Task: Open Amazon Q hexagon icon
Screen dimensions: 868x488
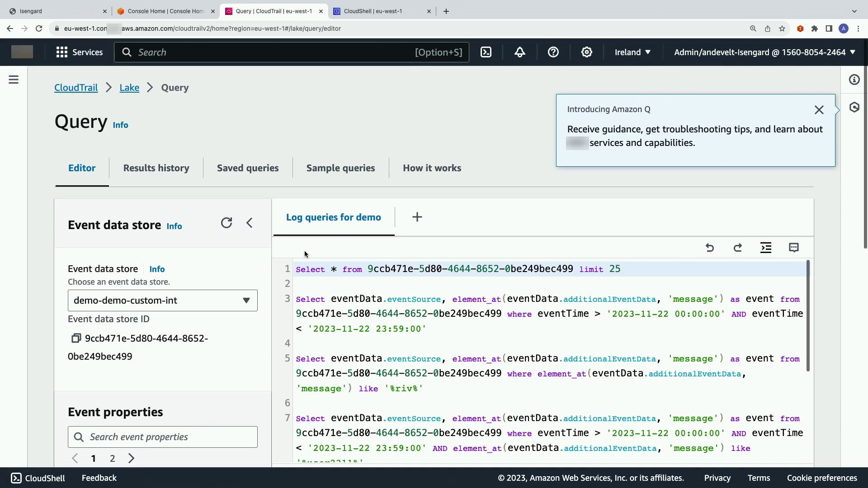Action: (854, 107)
